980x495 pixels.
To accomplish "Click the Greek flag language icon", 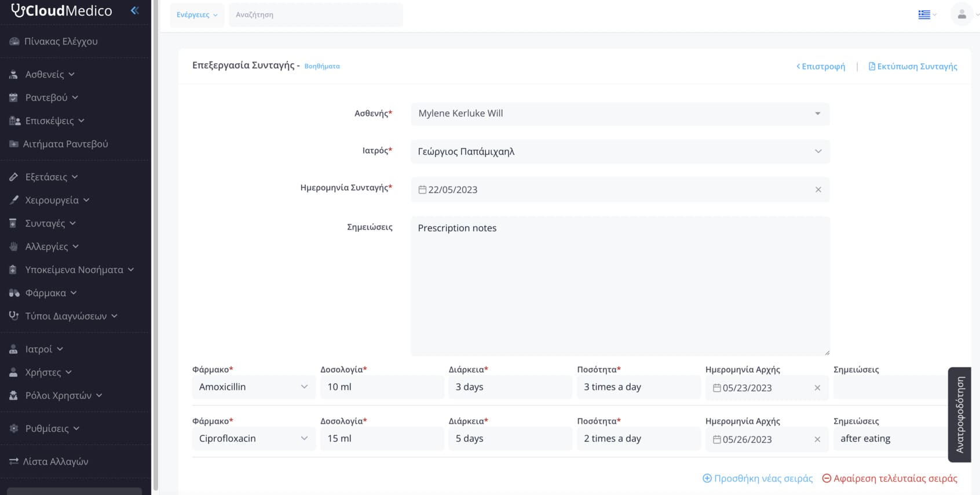I will (924, 14).
